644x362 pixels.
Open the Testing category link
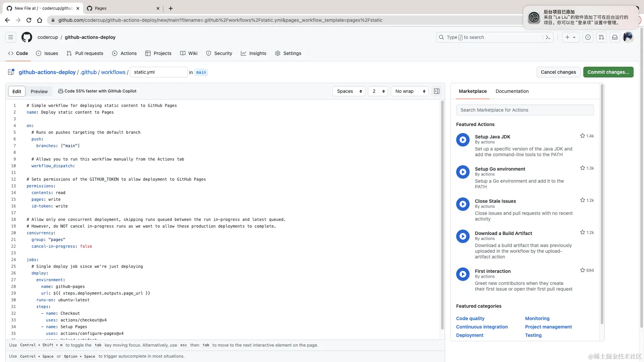click(x=533, y=335)
